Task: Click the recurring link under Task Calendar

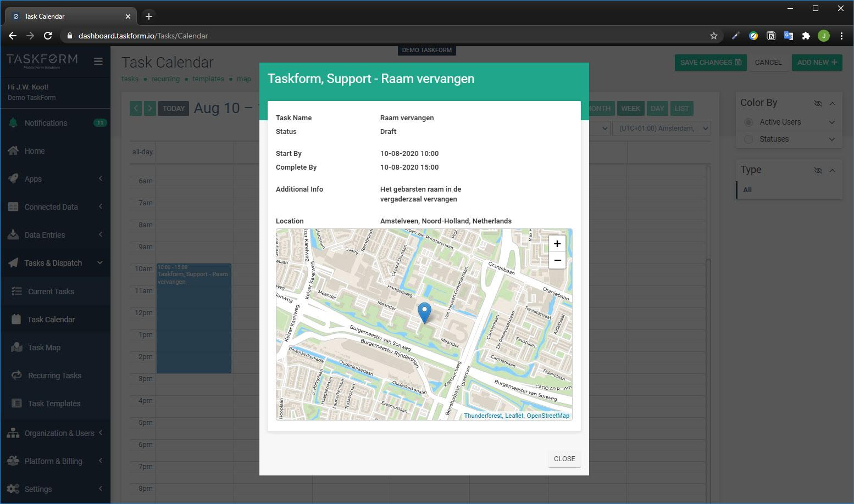Action: pos(165,79)
